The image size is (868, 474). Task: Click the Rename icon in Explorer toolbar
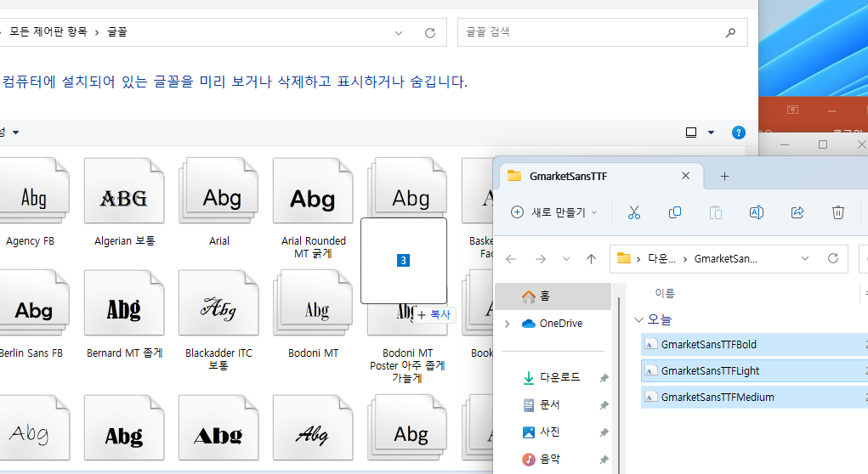click(756, 212)
